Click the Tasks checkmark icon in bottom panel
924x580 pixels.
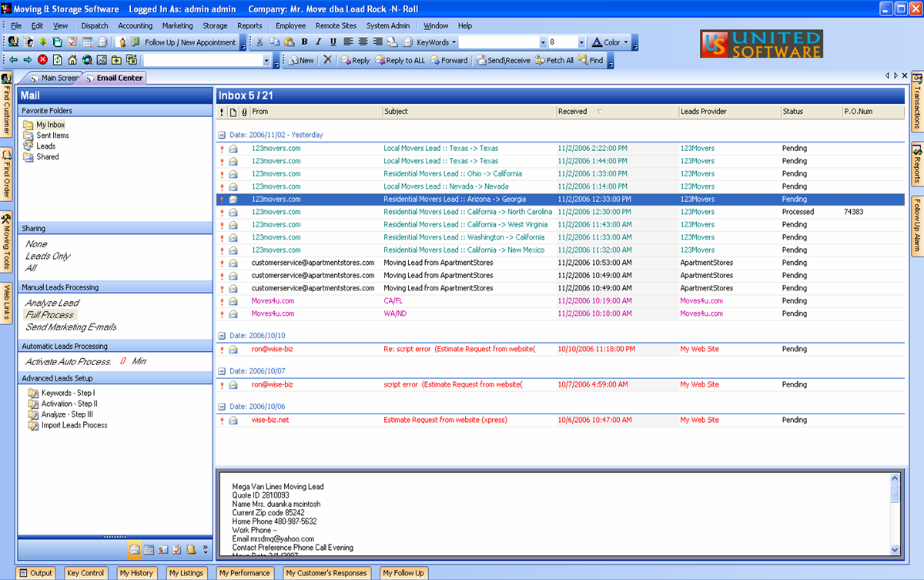point(176,549)
